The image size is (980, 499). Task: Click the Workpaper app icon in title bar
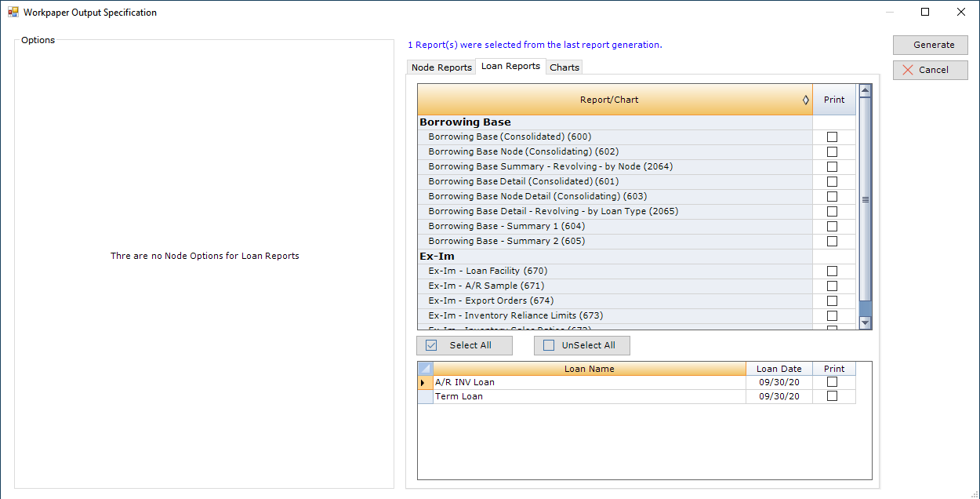[13, 13]
